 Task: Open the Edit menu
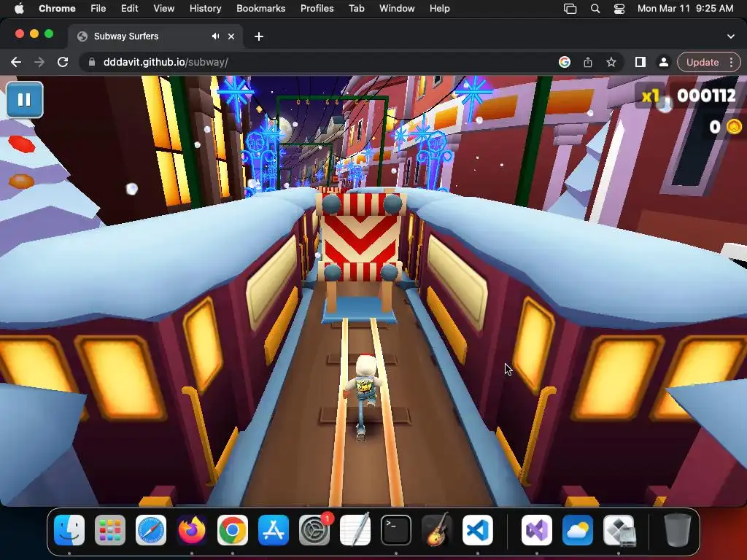[129, 8]
